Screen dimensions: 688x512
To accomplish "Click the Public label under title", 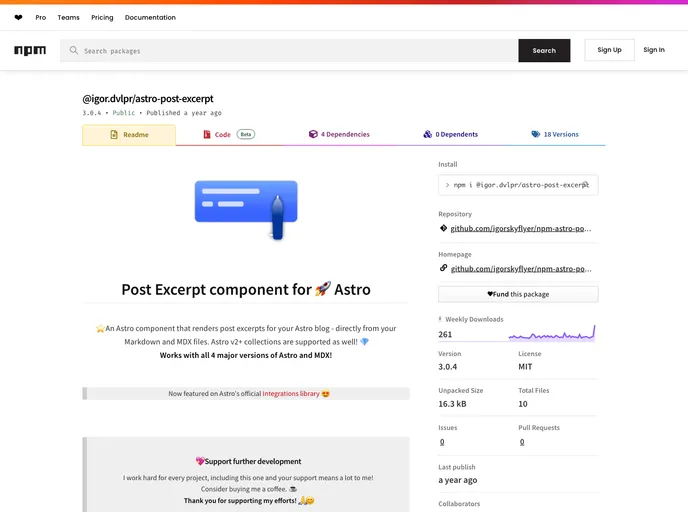I will pyautogui.click(x=124, y=113).
